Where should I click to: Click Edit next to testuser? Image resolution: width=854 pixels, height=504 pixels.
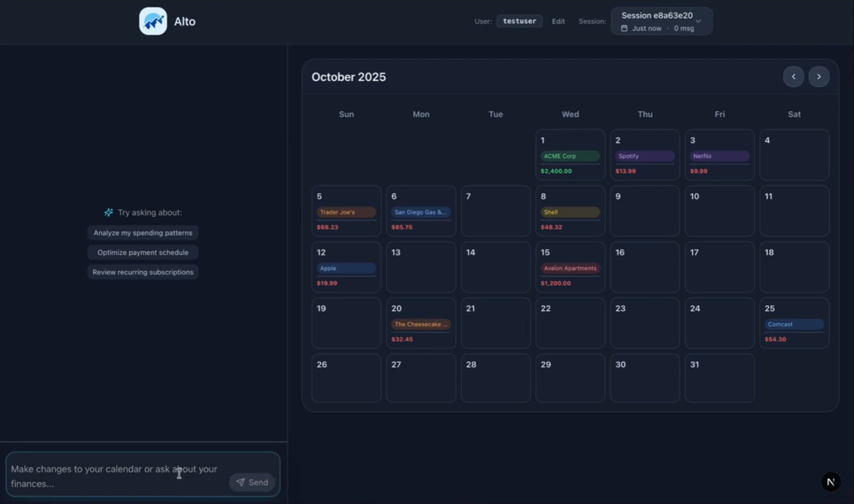pyautogui.click(x=558, y=21)
